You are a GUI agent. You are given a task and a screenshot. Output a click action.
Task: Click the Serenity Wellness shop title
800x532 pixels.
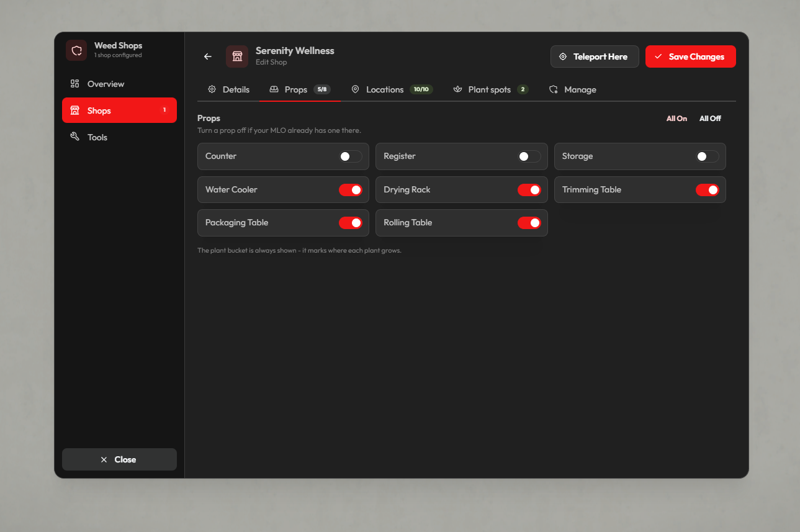click(295, 51)
